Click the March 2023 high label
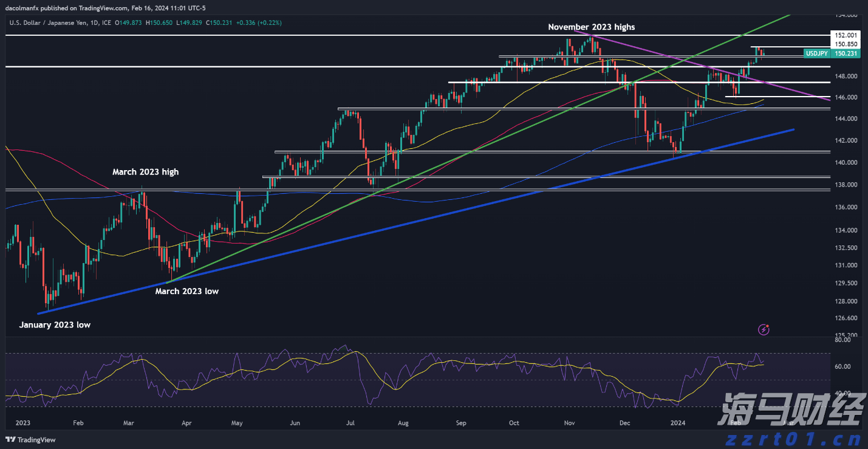 pos(145,172)
